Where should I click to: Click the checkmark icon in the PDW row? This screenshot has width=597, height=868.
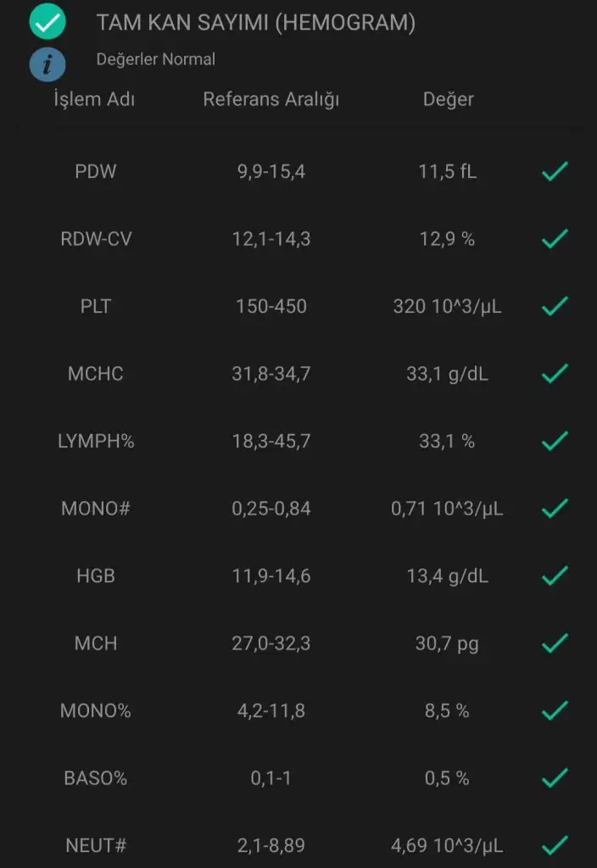click(x=554, y=172)
